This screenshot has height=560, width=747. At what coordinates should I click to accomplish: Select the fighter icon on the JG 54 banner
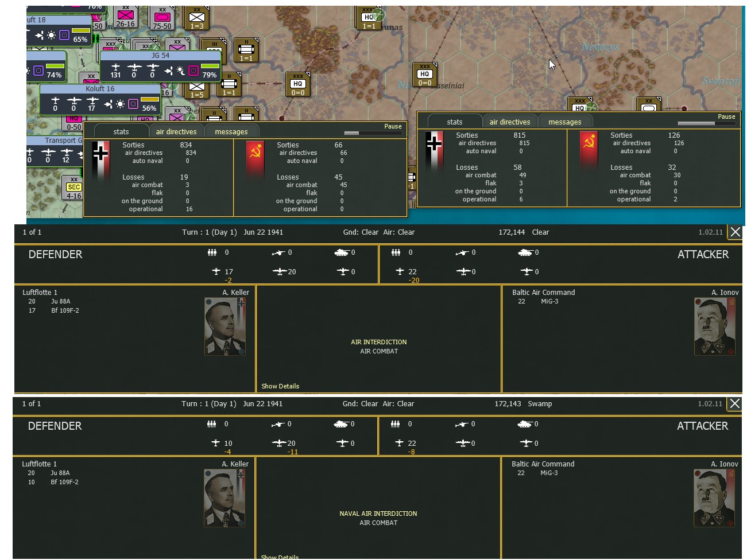[115, 67]
